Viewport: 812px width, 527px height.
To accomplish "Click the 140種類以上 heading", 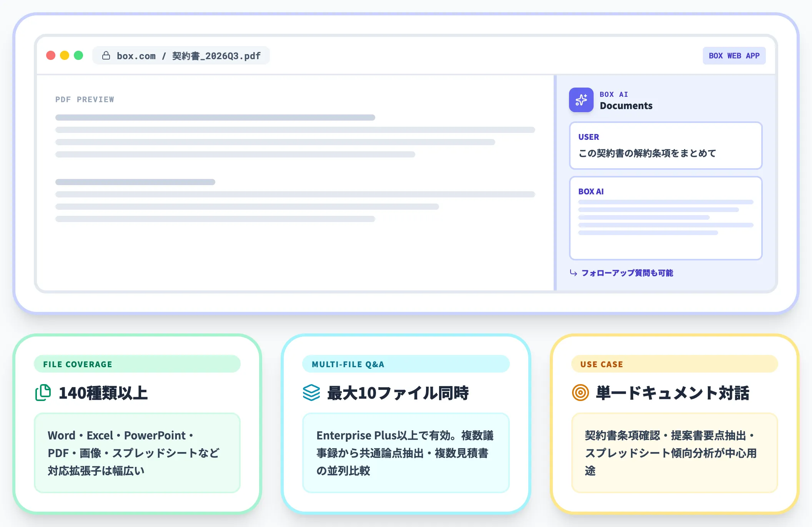I will 103,393.
